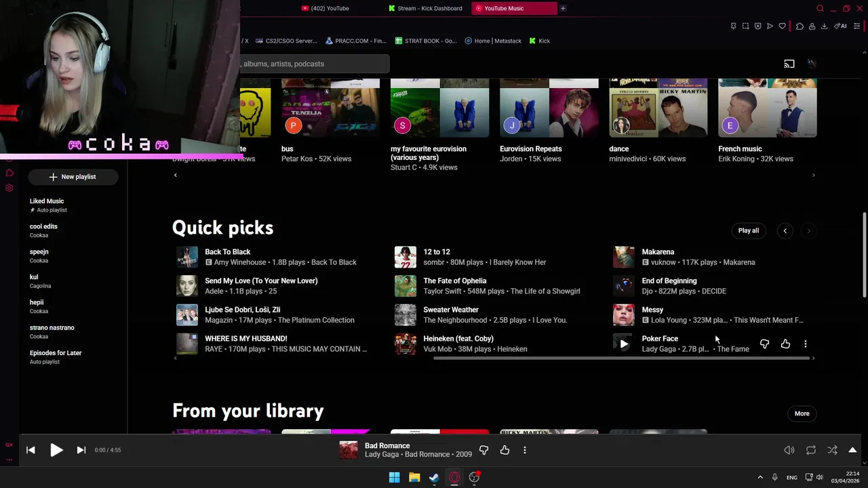Click the More button for your library
The width and height of the screenshot is (868, 488).
click(x=802, y=413)
